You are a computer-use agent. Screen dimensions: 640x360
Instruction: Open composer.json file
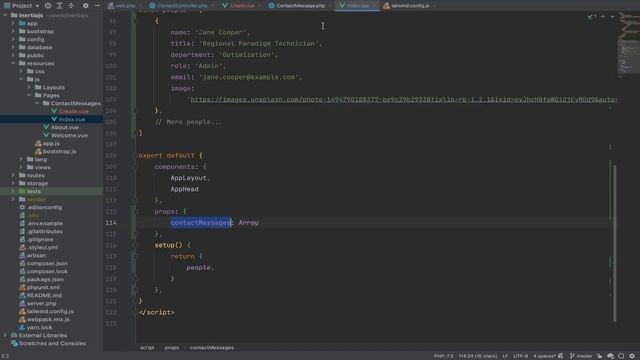click(47, 263)
